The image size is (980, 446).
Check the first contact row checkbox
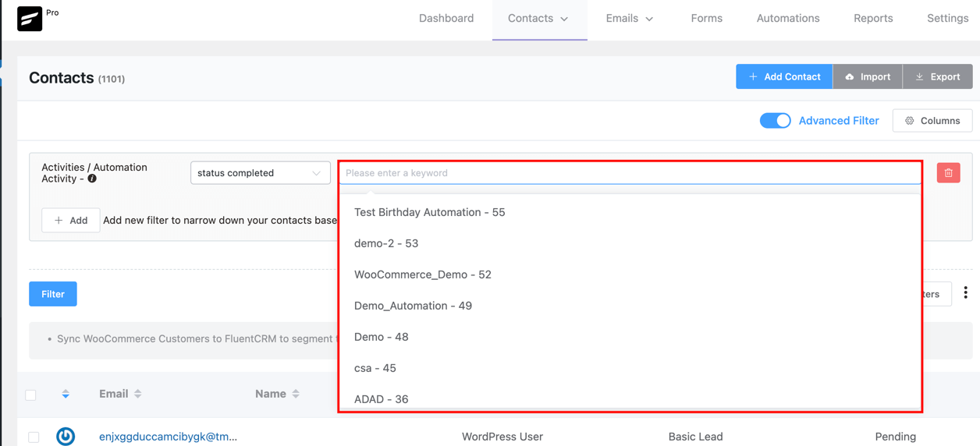point(34,437)
